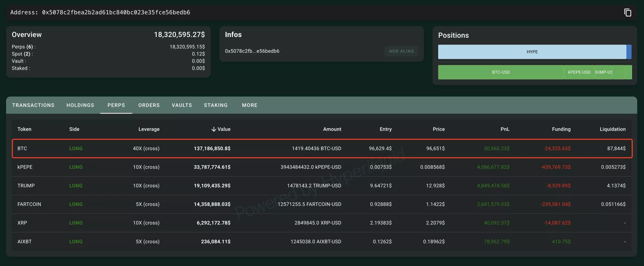The height and width of the screenshot is (266, 644).
Task: Open the Vaults tab
Action: pyautogui.click(x=182, y=105)
